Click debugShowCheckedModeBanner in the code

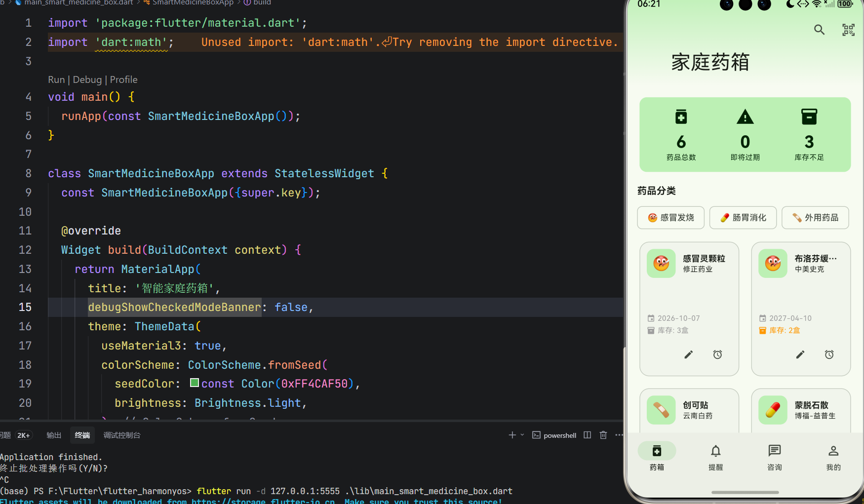pos(174,307)
